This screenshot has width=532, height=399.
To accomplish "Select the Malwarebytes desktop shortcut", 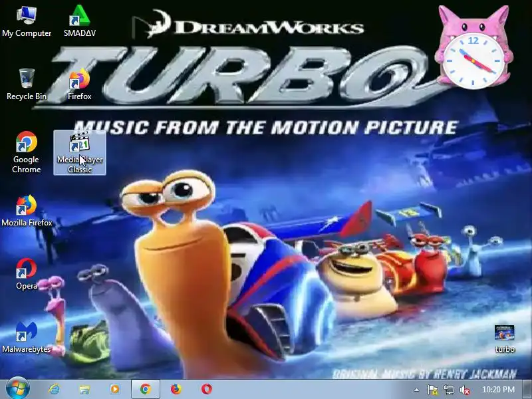I will click(27, 337).
